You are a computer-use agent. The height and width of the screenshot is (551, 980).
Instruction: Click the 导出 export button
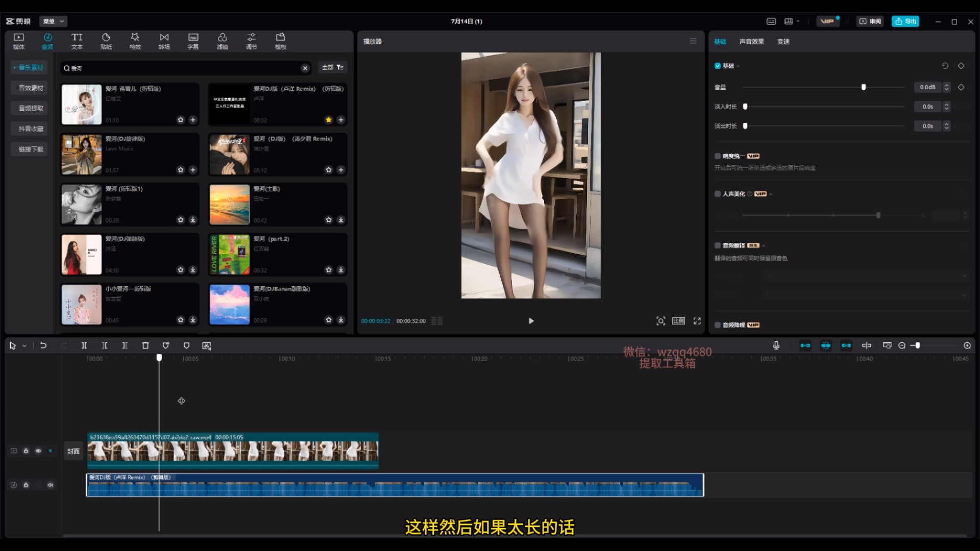click(905, 21)
